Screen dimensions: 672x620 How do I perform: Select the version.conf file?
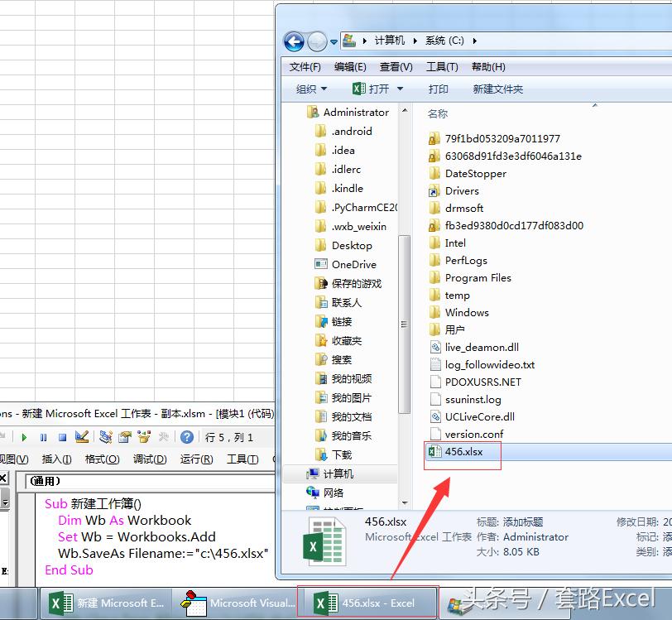tap(467, 435)
